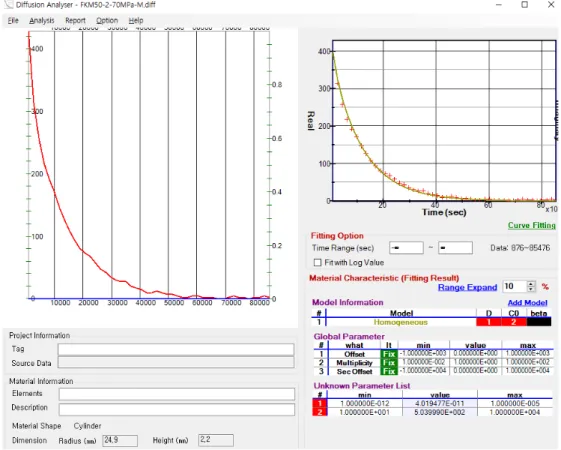Click unknown parameter 2 max 1.000000E+004
This screenshot has width=561, height=450.
(515, 412)
